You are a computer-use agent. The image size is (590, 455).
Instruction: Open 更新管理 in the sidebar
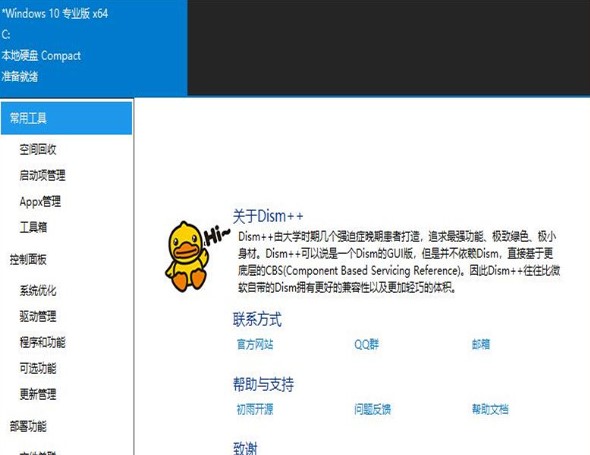click(38, 394)
